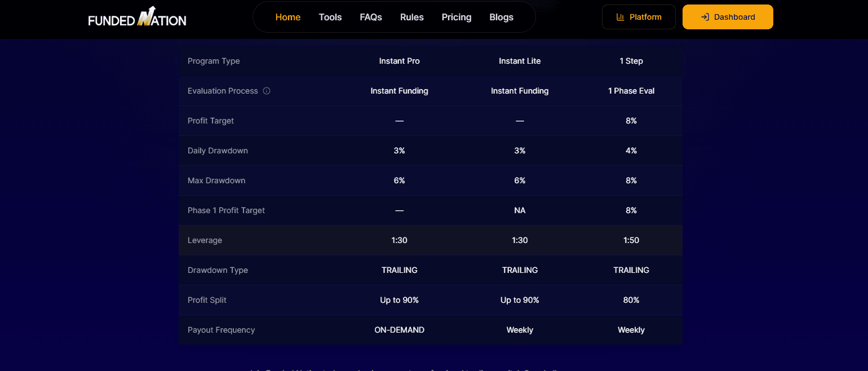Go to the Home nav item
The height and width of the screenshot is (371, 868).
click(x=287, y=17)
